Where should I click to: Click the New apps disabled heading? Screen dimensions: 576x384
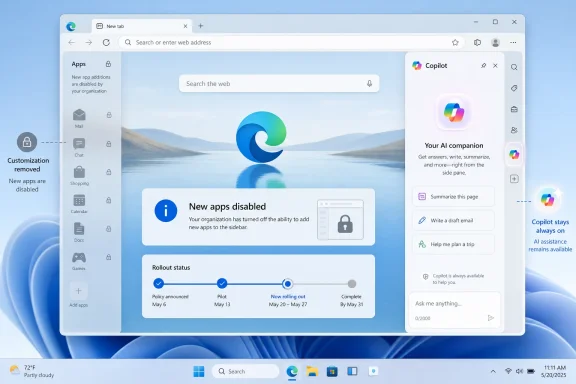227,207
